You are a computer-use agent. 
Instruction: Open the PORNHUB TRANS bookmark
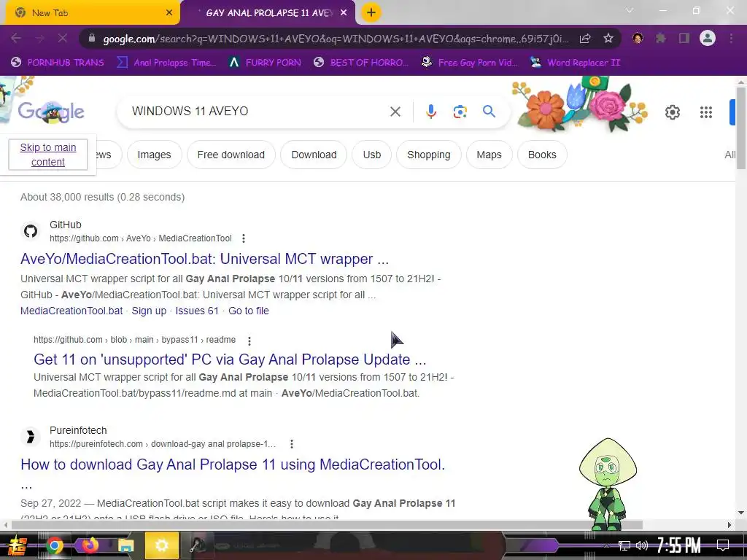point(58,63)
